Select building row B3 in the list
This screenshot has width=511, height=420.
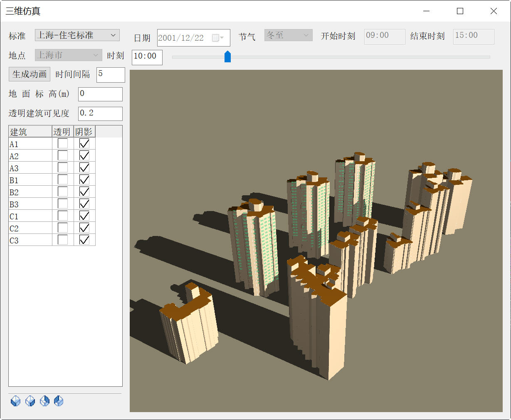click(x=52, y=204)
